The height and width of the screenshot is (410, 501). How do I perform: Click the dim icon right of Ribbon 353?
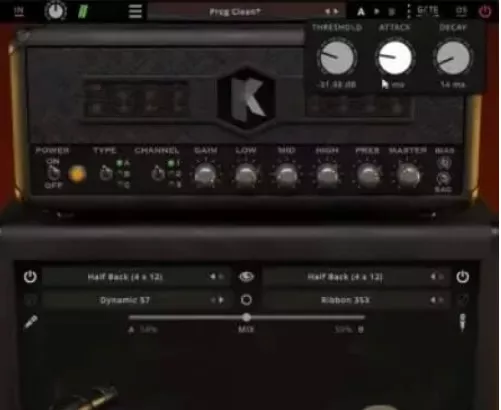pyautogui.click(x=463, y=300)
